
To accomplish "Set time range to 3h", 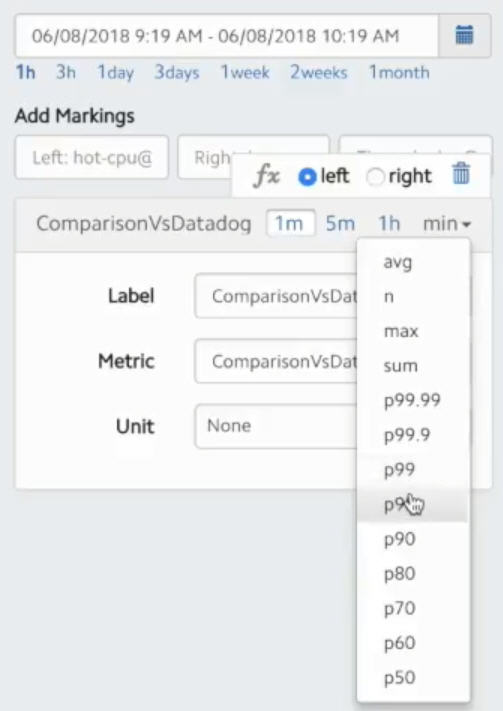I will [x=66, y=72].
